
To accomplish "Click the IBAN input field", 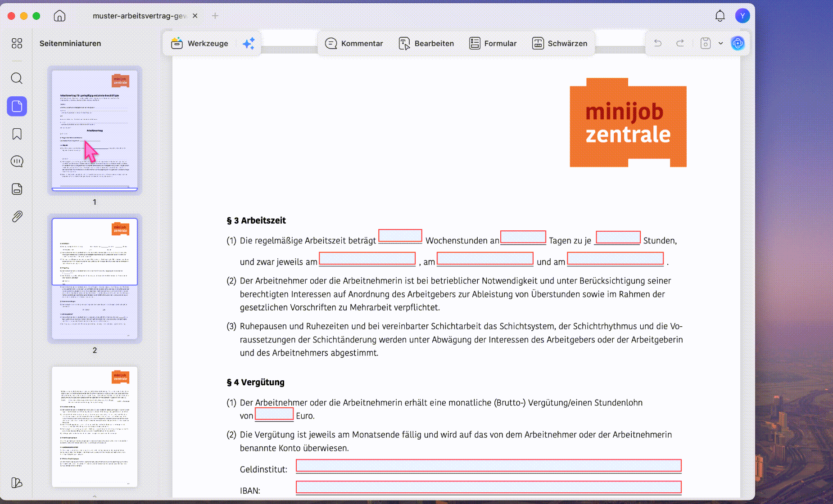I will (489, 487).
